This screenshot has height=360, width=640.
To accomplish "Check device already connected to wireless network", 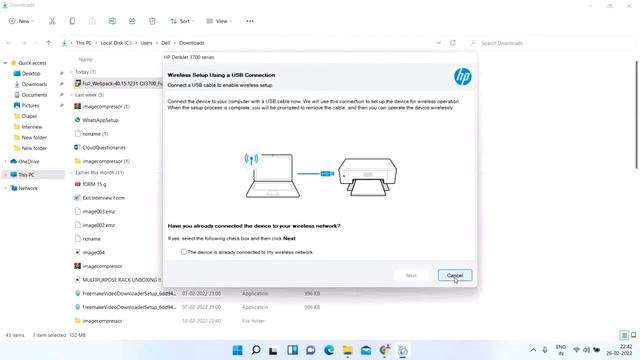I will pos(184,252).
